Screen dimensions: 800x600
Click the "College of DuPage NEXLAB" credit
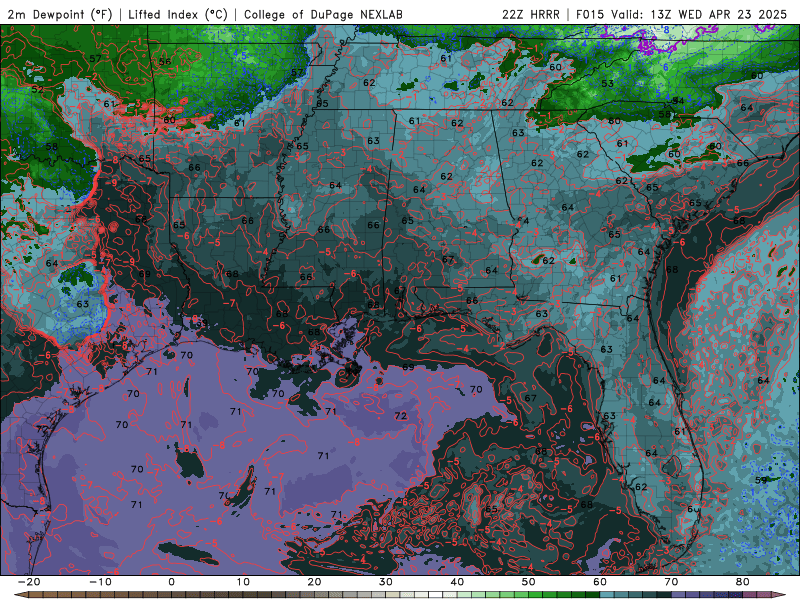pyautogui.click(x=323, y=15)
